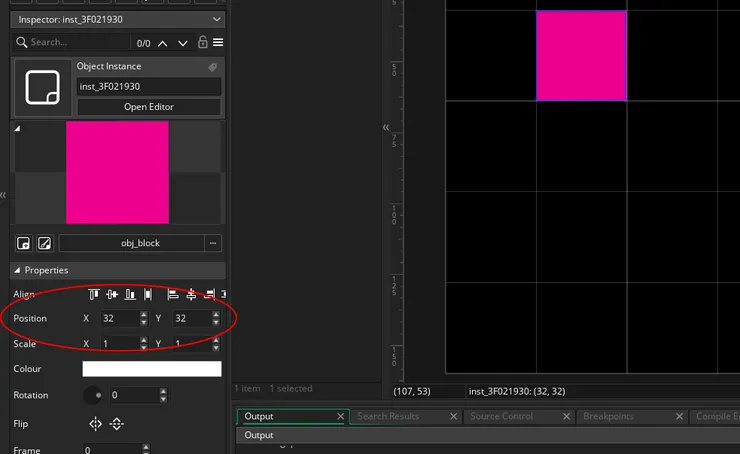Click the Frame value field
Image resolution: width=740 pixels, height=454 pixels.
tap(112, 449)
